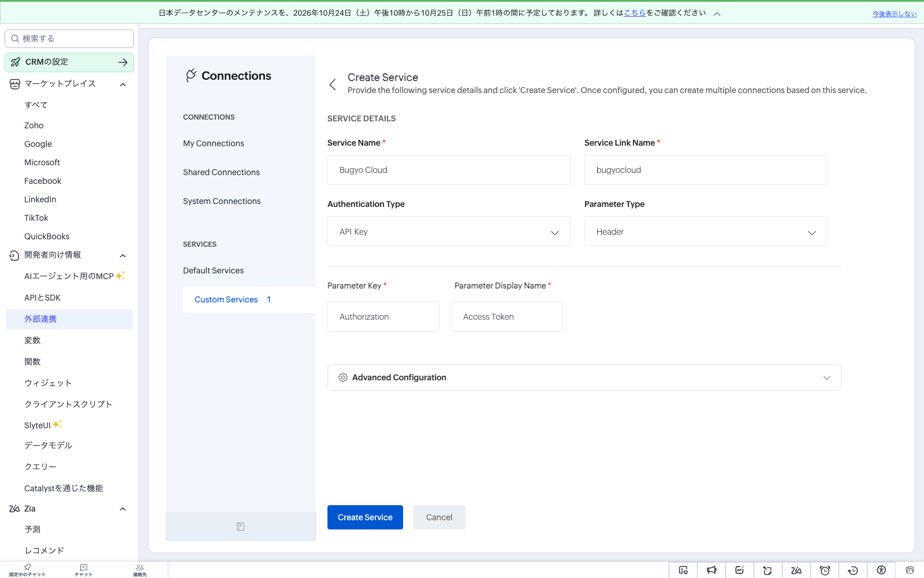
Task: Open the pinned chats tab
Action: point(27,570)
